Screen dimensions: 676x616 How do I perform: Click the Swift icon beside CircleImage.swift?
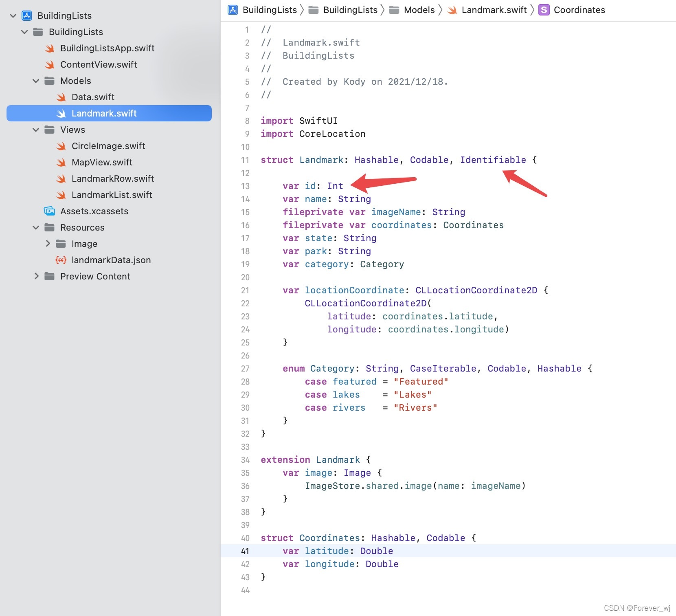[x=61, y=146]
